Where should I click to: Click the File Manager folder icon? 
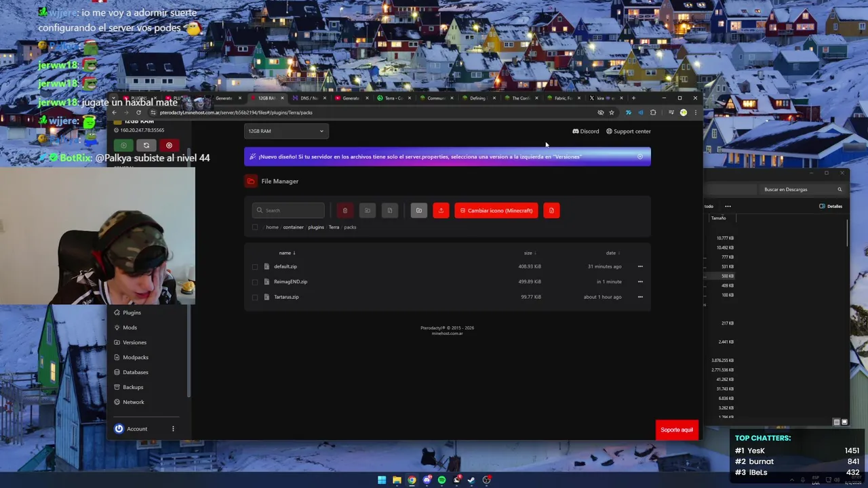(251, 181)
